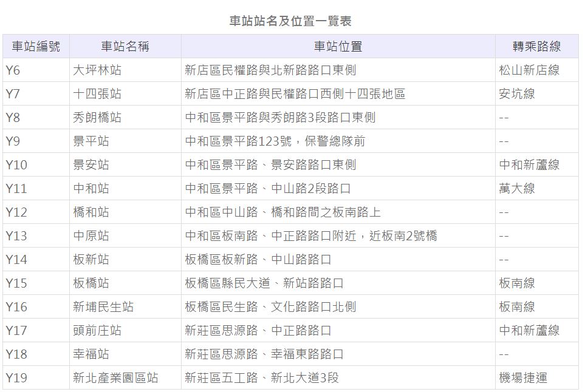Click station code Y7
585x392 pixels.
tap(13, 94)
